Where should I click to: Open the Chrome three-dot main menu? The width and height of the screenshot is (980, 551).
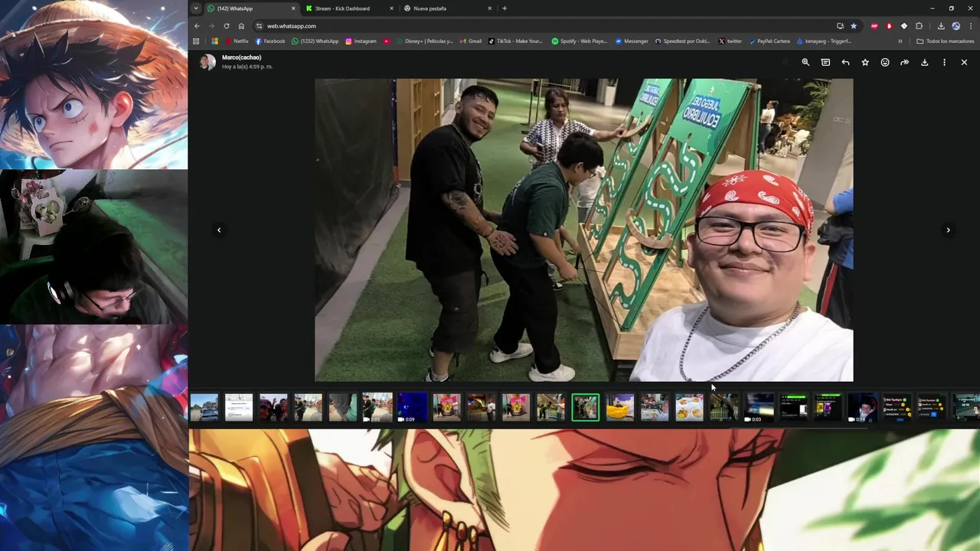point(970,26)
